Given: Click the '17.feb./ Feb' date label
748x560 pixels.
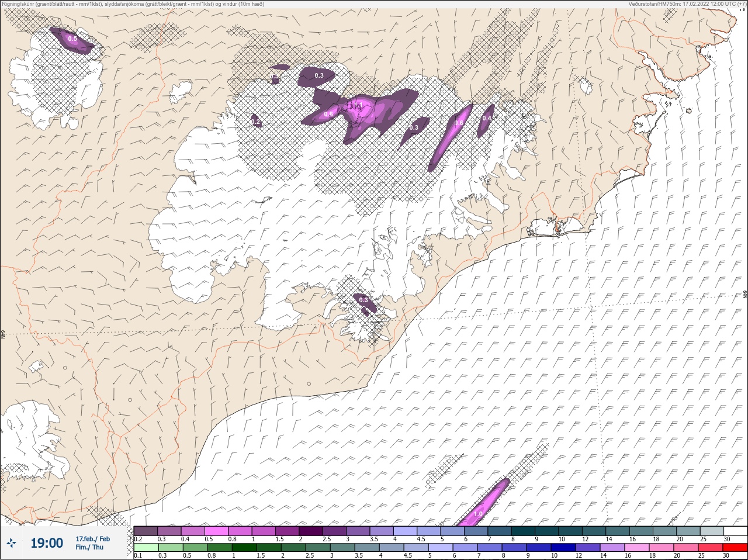Looking at the screenshot, I should (92, 538).
